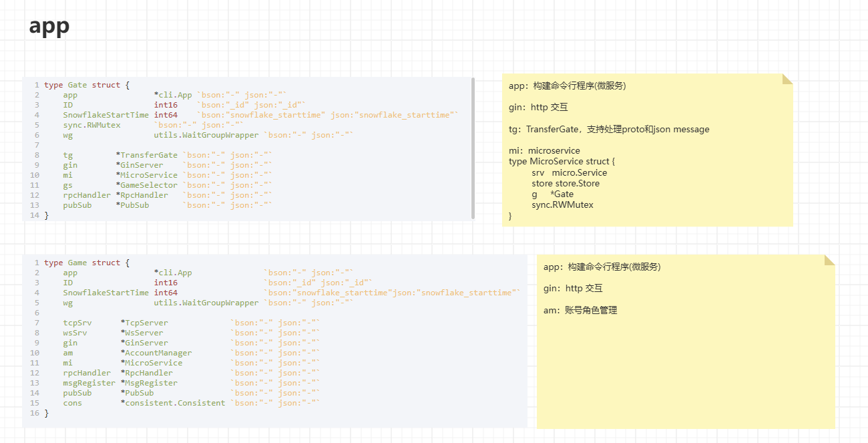Click "gin: http 交互" in the upper sticky note

538,107
